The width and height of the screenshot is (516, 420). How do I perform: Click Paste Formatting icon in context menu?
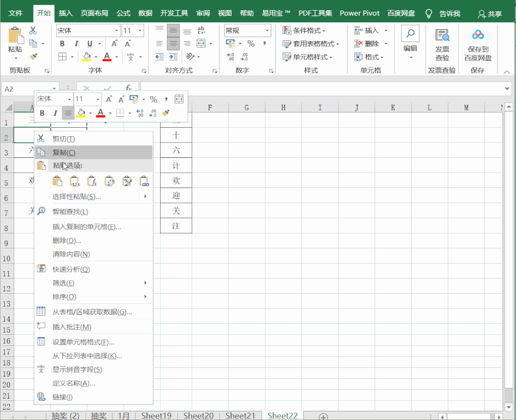(x=127, y=181)
